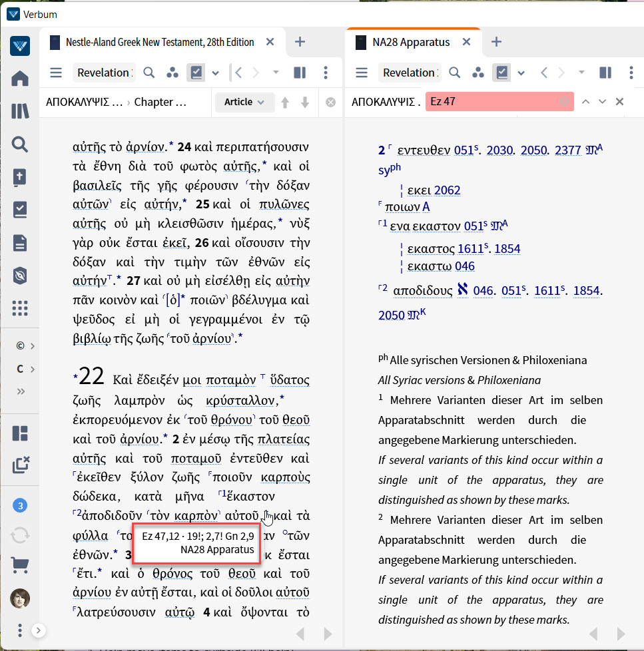Open the Guides icon in the sidebar
644x651 pixels.
click(x=20, y=208)
